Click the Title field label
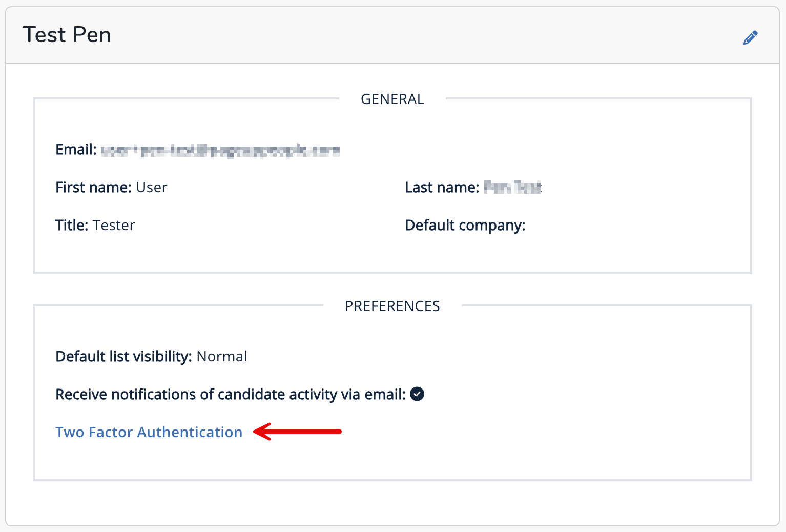786x532 pixels. tap(72, 226)
